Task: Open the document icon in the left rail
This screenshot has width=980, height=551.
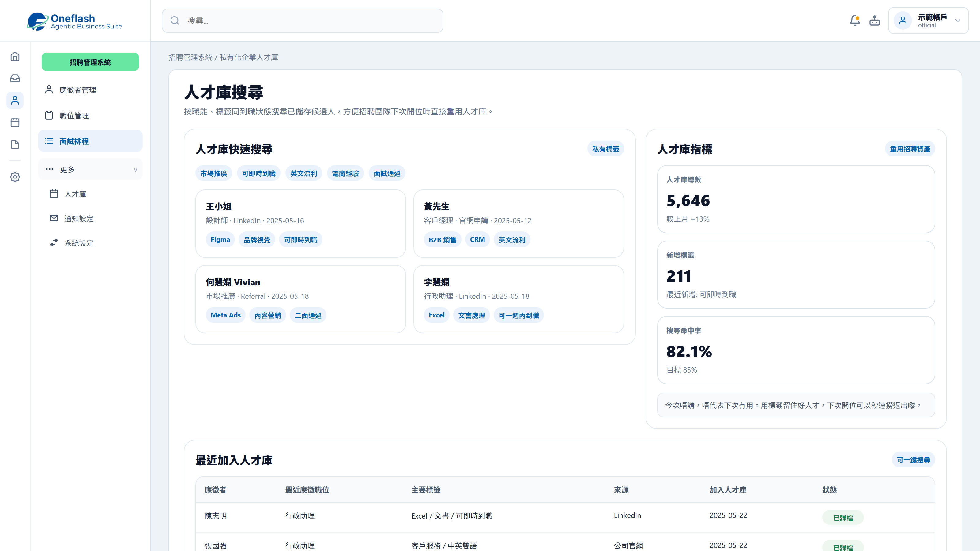Action: coord(15,144)
